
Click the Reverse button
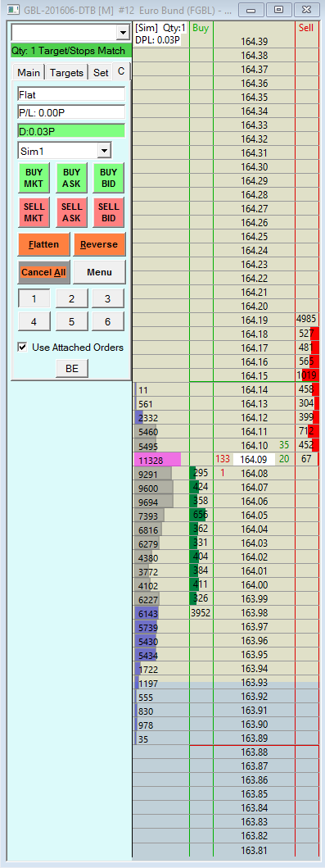coord(100,244)
